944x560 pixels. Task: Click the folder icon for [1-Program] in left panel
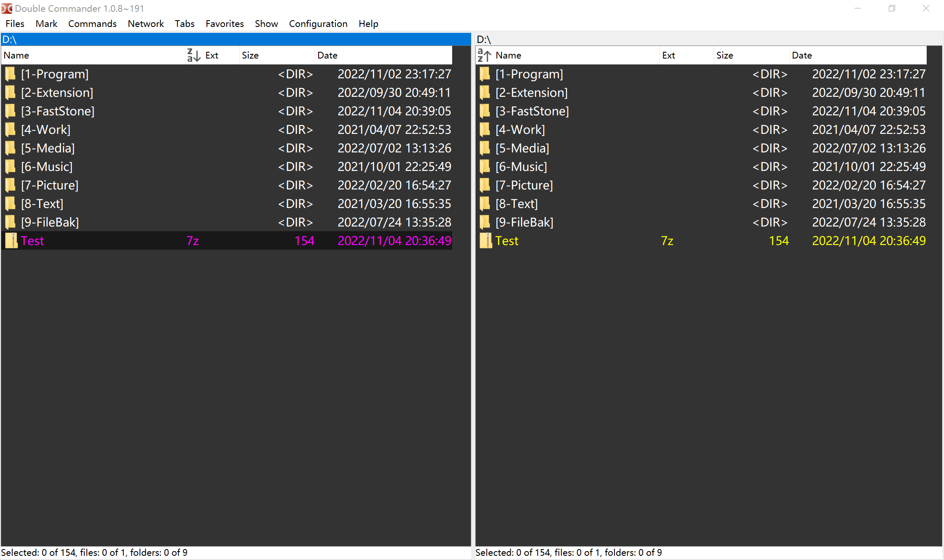coord(11,74)
